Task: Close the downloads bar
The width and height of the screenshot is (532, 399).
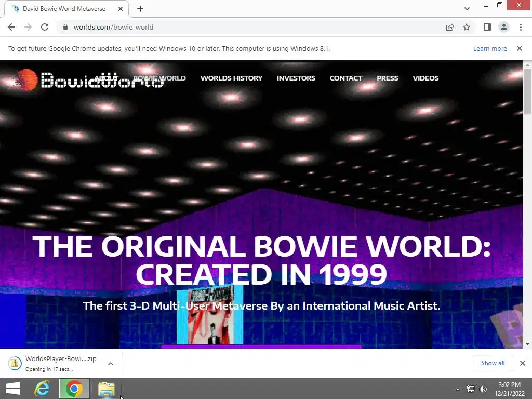Action: (523, 363)
